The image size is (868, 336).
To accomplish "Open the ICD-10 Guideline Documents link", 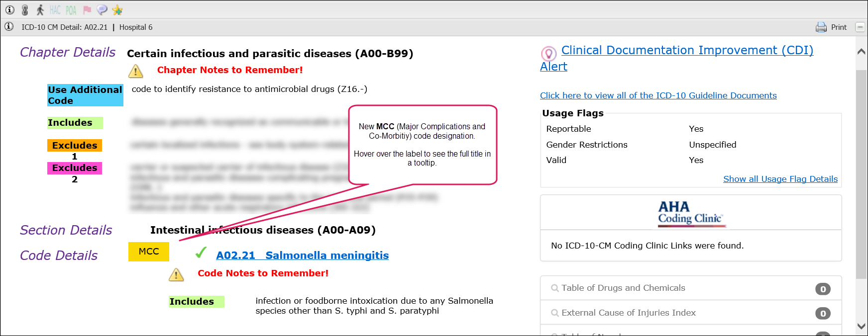I will (x=658, y=95).
